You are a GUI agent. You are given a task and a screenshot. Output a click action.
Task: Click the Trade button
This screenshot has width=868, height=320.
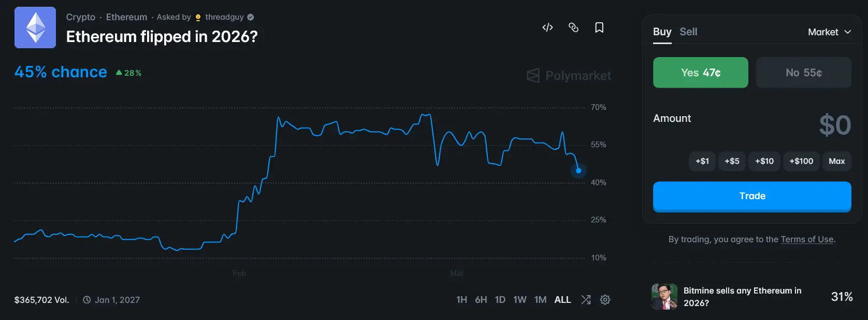coord(752,196)
